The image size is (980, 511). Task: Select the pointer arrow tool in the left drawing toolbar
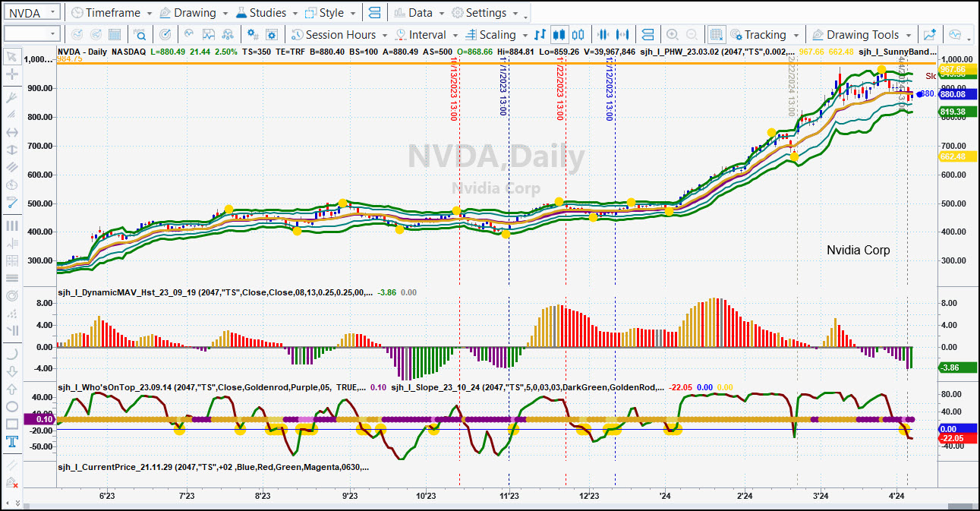click(12, 56)
